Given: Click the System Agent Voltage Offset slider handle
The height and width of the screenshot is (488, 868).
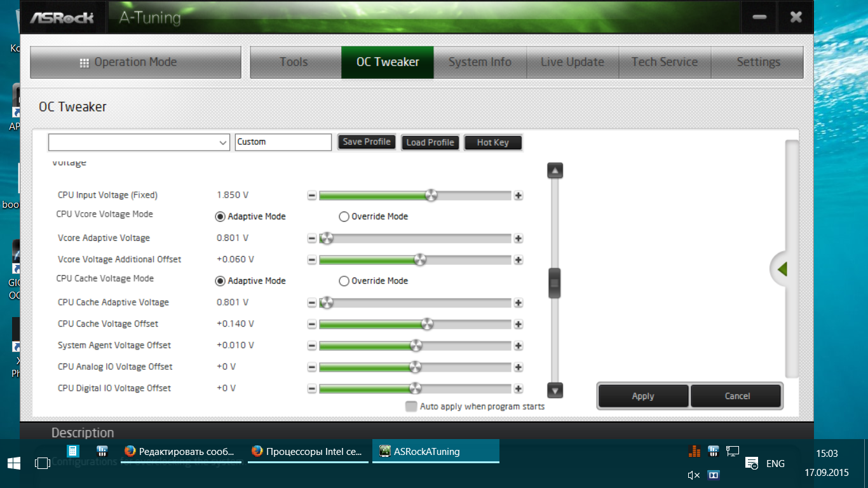Looking at the screenshot, I should click(416, 346).
